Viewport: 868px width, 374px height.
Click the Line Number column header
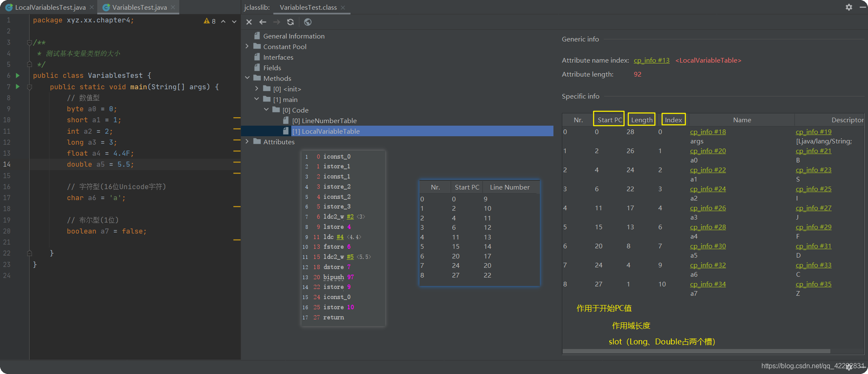point(509,187)
